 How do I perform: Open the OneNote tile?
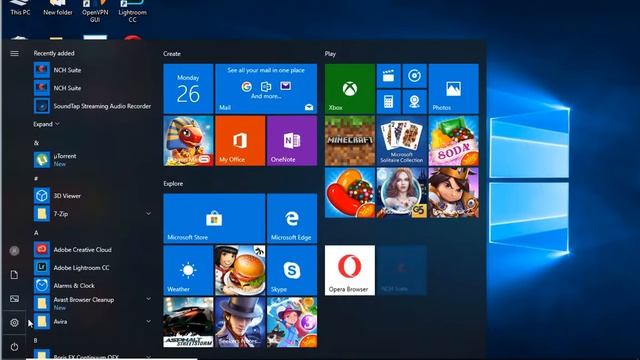(292, 141)
